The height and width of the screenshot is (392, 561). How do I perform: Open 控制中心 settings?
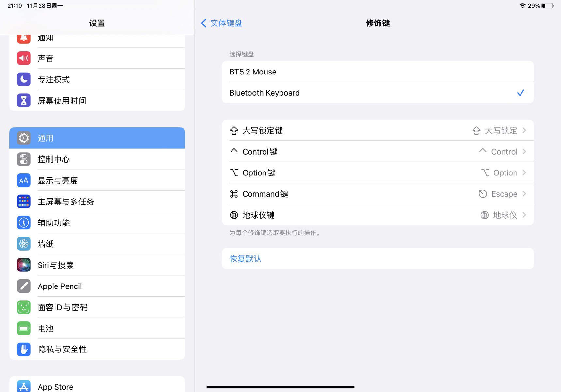tap(97, 159)
